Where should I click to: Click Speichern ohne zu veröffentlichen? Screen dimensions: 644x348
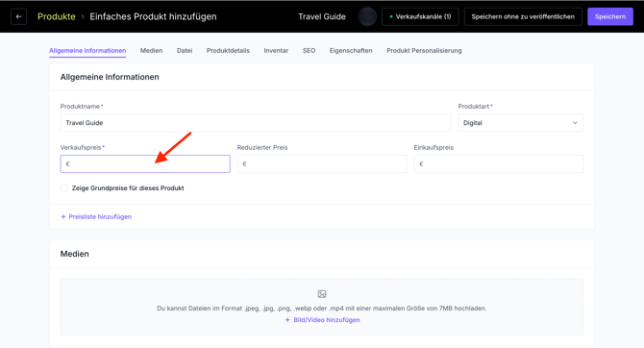click(523, 17)
